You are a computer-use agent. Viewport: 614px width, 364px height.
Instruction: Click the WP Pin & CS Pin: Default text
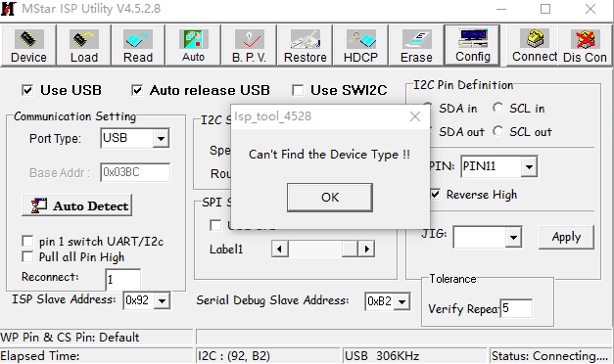pyautogui.click(x=70, y=337)
